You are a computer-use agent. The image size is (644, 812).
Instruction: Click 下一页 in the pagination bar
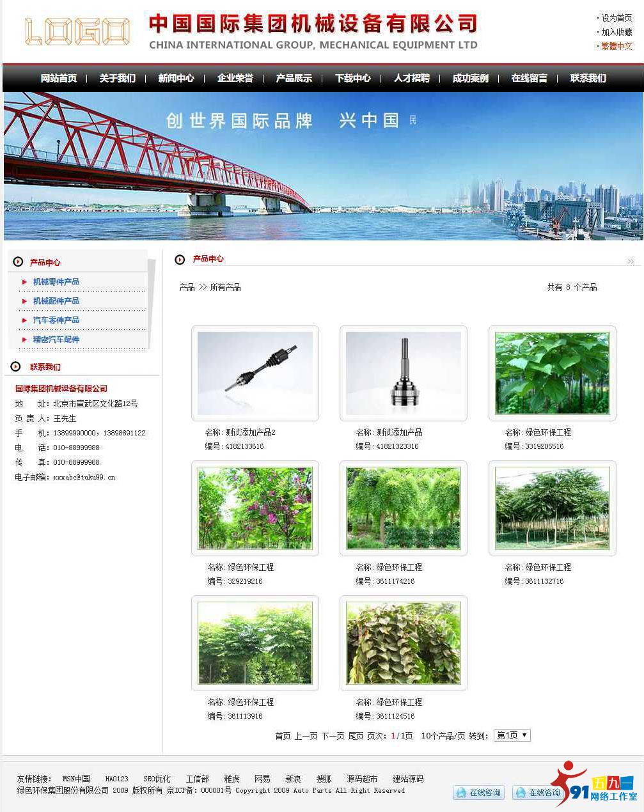coord(332,735)
